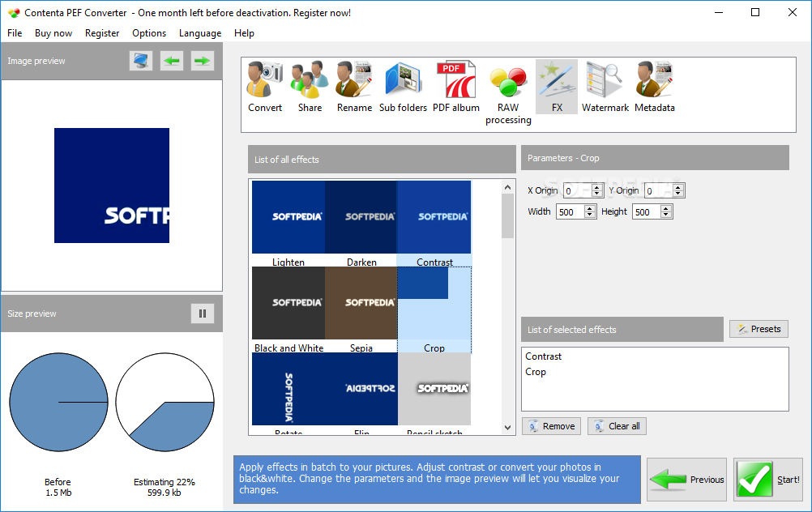Image resolution: width=812 pixels, height=512 pixels.
Task: Click the Y Origin input field
Action: point(658,191)
